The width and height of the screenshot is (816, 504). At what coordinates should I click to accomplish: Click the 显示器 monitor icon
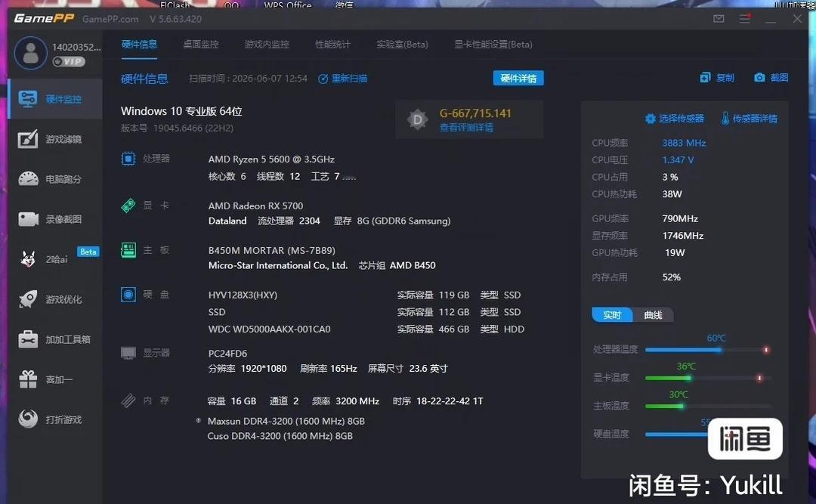[x=128, y=353]
